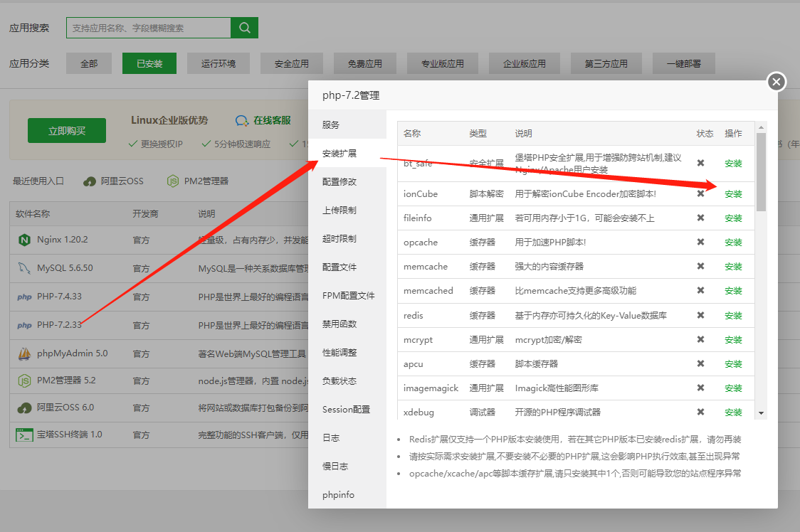
Task: Select the 专业版应用 category filter
Action: (x=442, y=63)
